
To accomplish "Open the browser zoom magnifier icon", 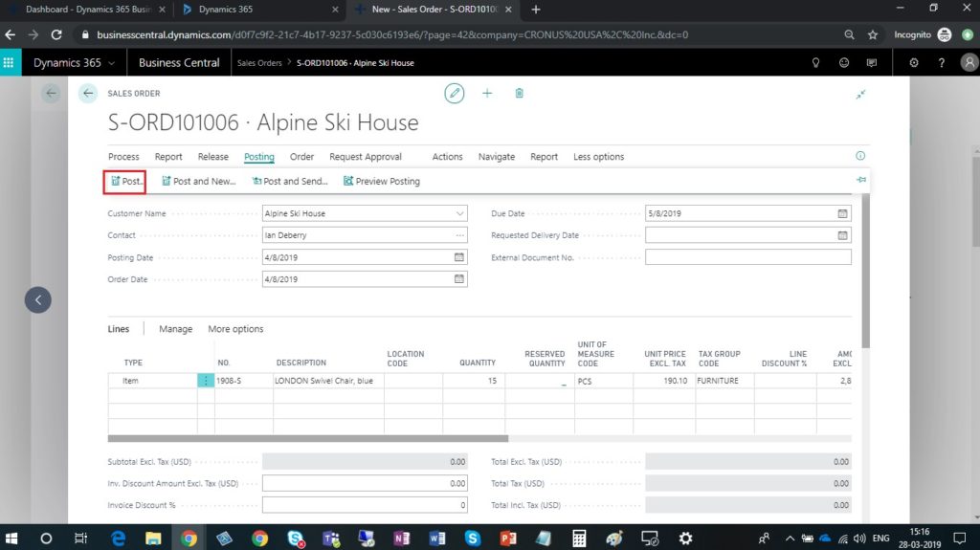I will (x=849, y=35).
